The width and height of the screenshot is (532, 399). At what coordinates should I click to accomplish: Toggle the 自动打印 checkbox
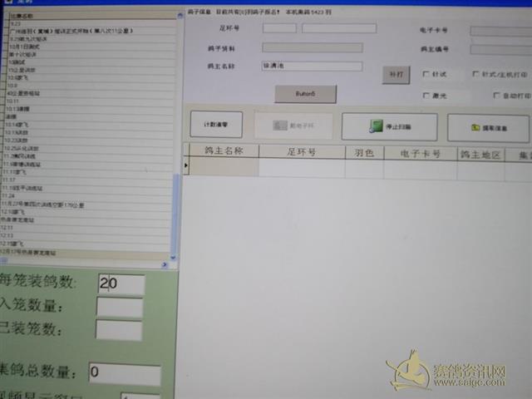496,96
